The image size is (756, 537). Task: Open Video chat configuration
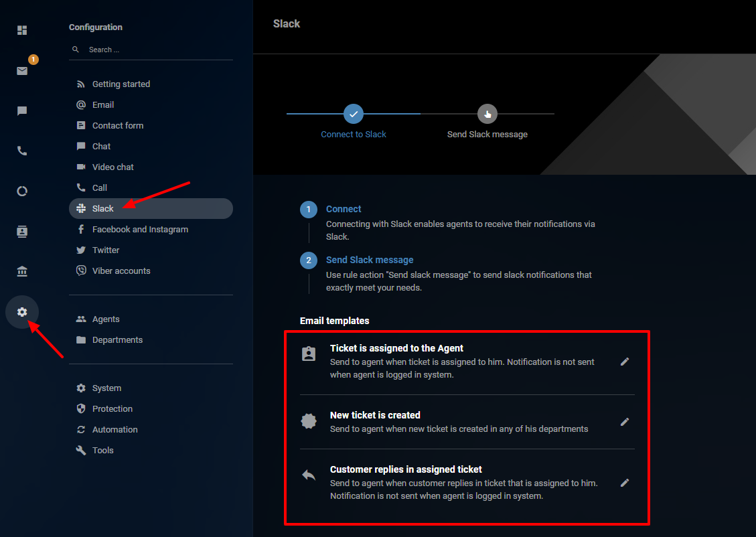(151, 167)
